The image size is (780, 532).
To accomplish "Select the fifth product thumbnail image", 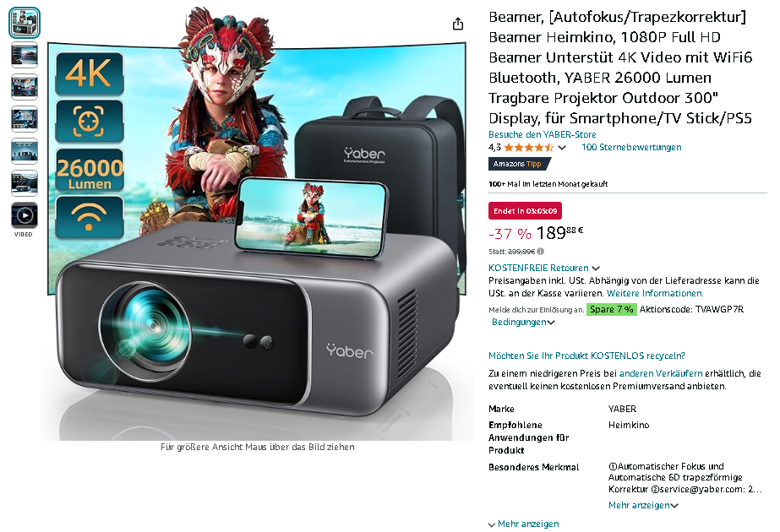I will click(x=24, y=151).
